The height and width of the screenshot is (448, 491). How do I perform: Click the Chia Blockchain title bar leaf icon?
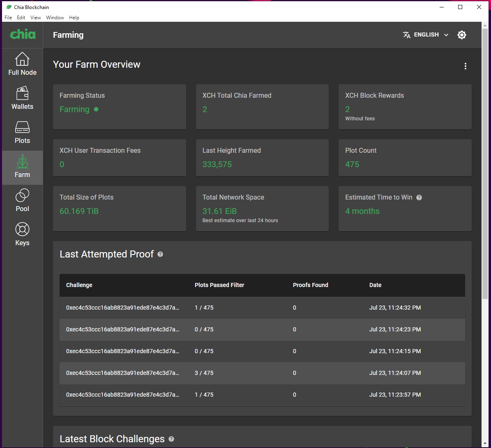(9, 7)
